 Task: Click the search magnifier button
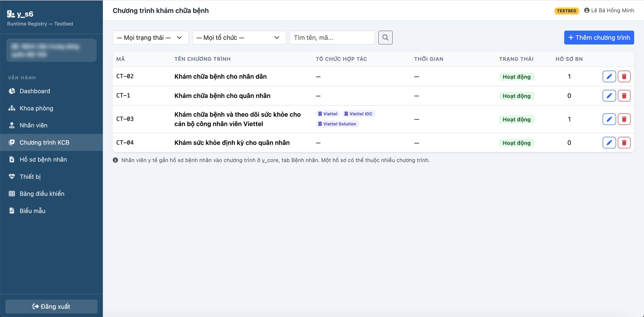(x=385, y=38)
